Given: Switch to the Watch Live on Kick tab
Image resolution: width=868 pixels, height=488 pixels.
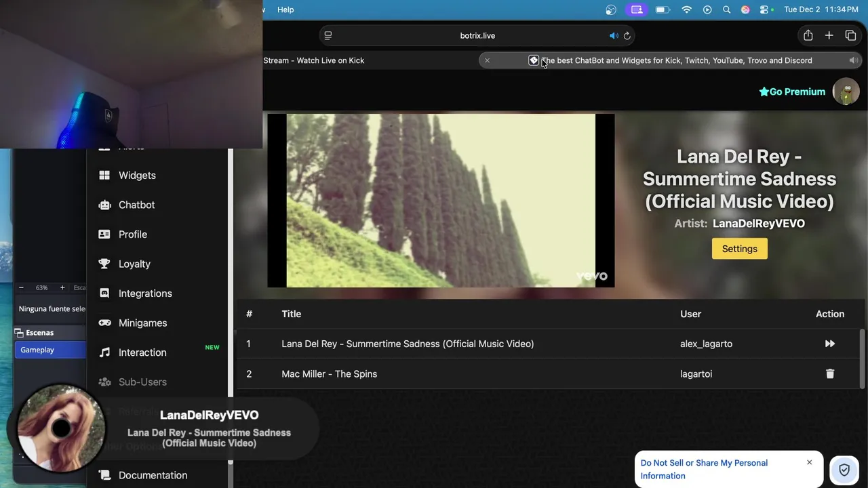Looking at the screenshot, I should click(314, 60).
